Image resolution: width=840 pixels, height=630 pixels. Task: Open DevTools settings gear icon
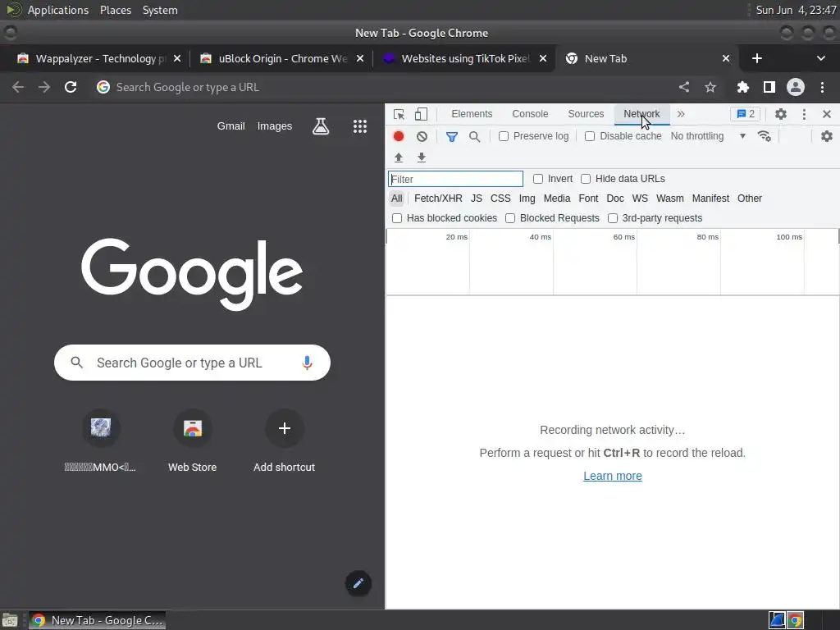tap(781, 114)
